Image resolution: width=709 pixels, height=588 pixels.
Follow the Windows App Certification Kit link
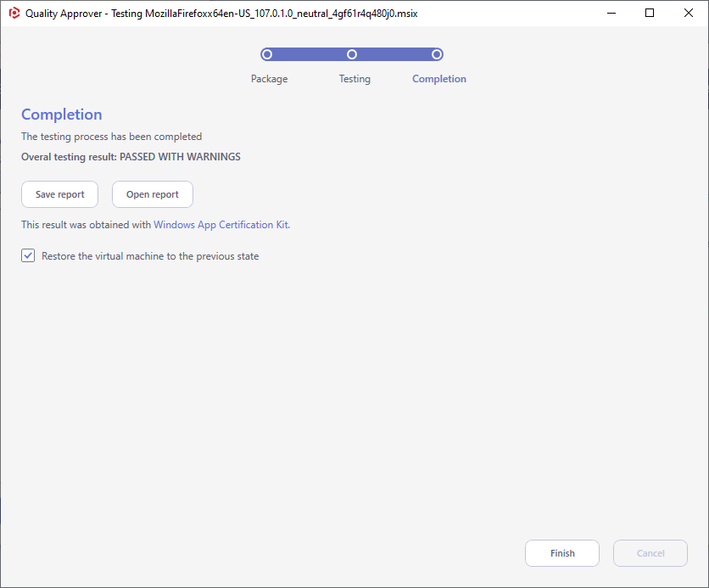click(x=221, y=225)
